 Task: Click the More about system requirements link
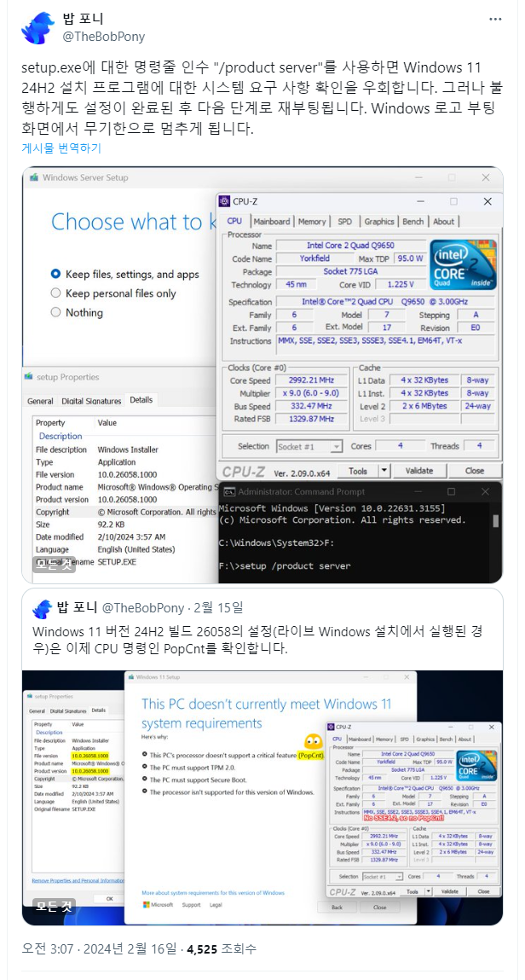(213, 892)
